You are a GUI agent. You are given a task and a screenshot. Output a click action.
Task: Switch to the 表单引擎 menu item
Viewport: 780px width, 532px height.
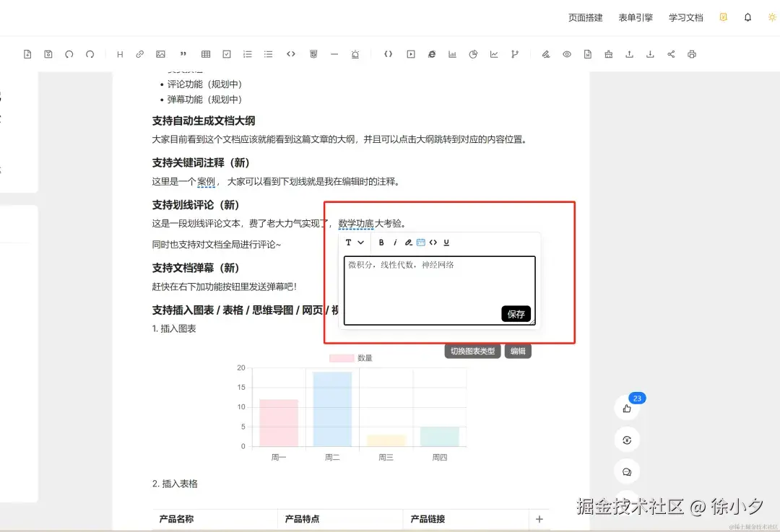[x=635, y=17]
